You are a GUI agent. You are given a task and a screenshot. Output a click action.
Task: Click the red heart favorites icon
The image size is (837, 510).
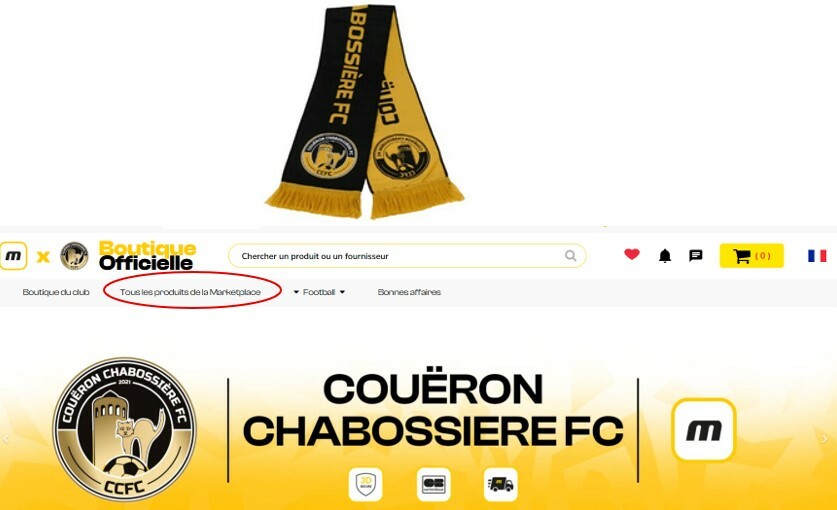pyautogui.click(x=631, y=254)
